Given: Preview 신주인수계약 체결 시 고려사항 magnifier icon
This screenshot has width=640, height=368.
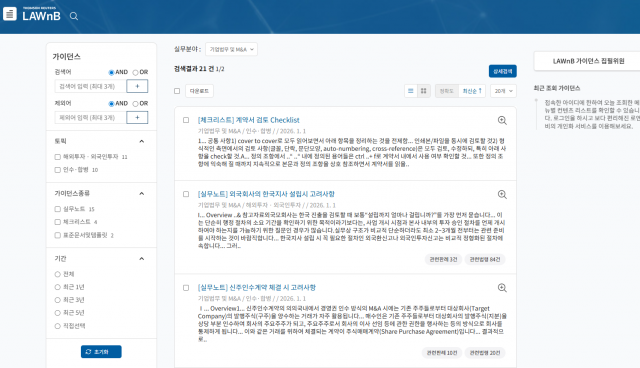Looking at the screenshot, I should coord(502,288).
